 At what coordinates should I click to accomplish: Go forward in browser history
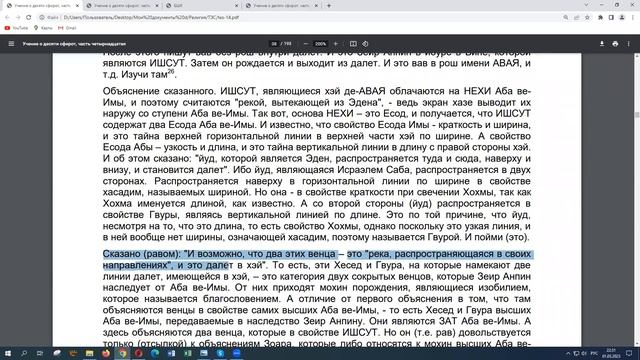[18, 18]
